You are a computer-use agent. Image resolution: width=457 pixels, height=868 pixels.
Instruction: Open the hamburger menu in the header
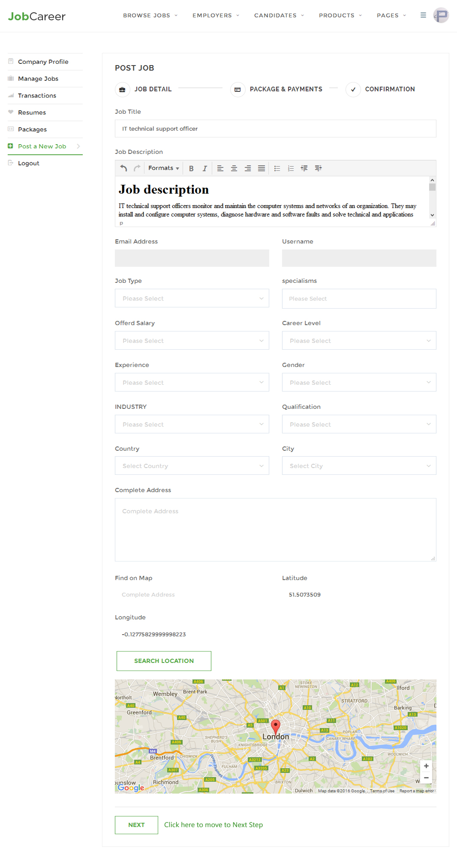pos(423,15)
